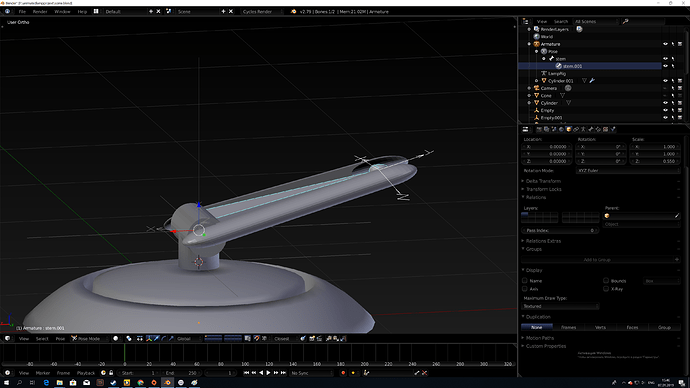This screenshot has height=388, width=690.
Task: Open the Pose menu in viewport header
Action: tap(60, 338)
